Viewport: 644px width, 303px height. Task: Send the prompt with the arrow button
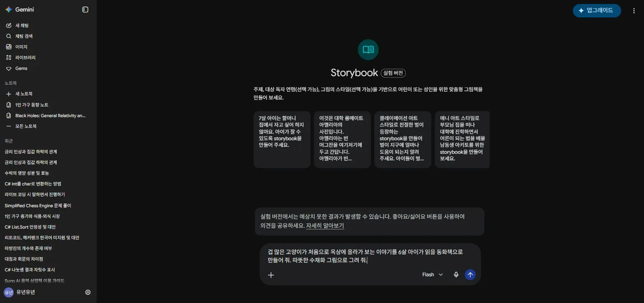[470, 275]
